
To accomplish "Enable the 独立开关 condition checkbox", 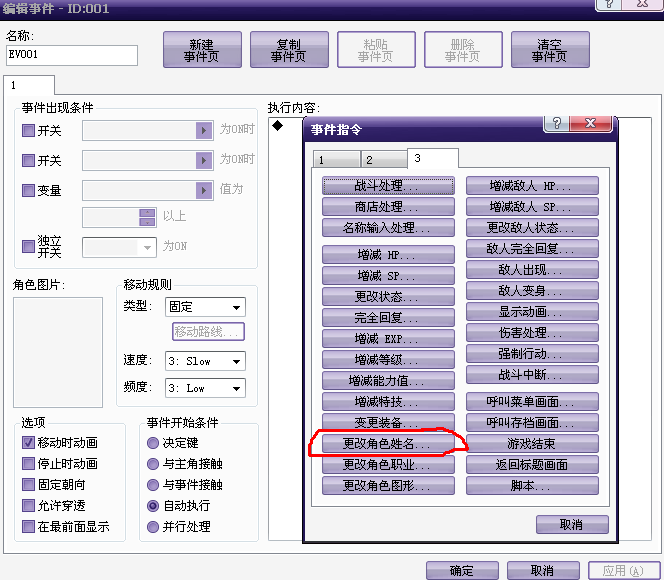I will 28,246.
